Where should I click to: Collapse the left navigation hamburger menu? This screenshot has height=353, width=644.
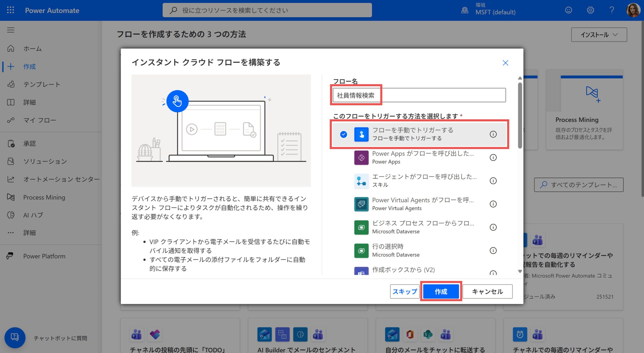point(11,30)
